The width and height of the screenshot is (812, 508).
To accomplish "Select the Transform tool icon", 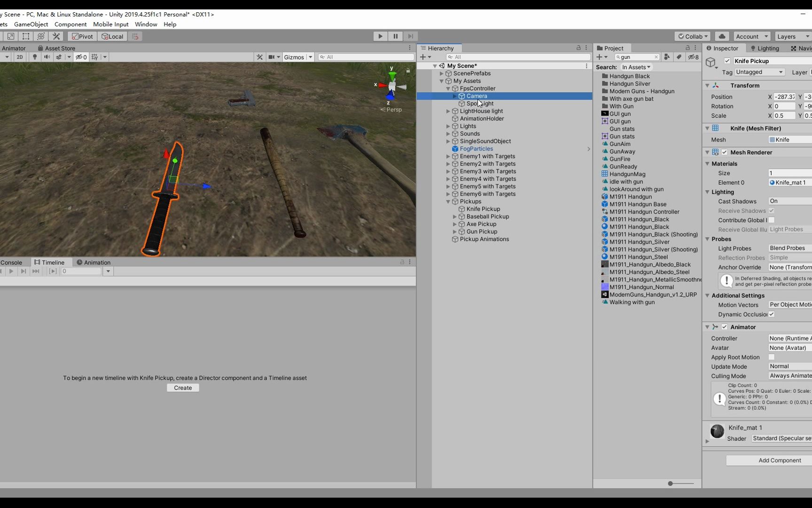I will pyautogui.click(x=41, y=36).
